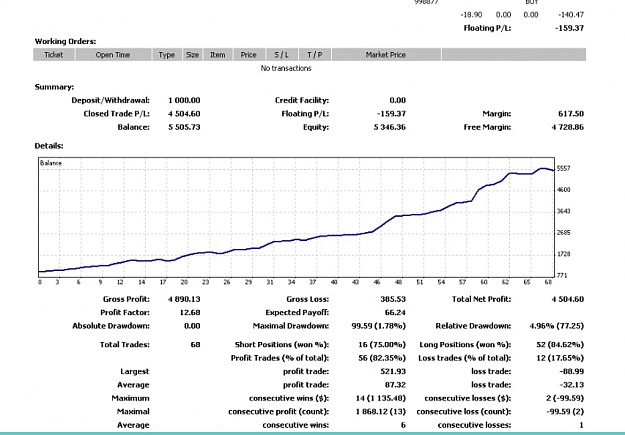The width and height of the screenshot is (625, 435).
Task: Click the Loss trades value 12 (17.65%)
Action: (560, 358)
